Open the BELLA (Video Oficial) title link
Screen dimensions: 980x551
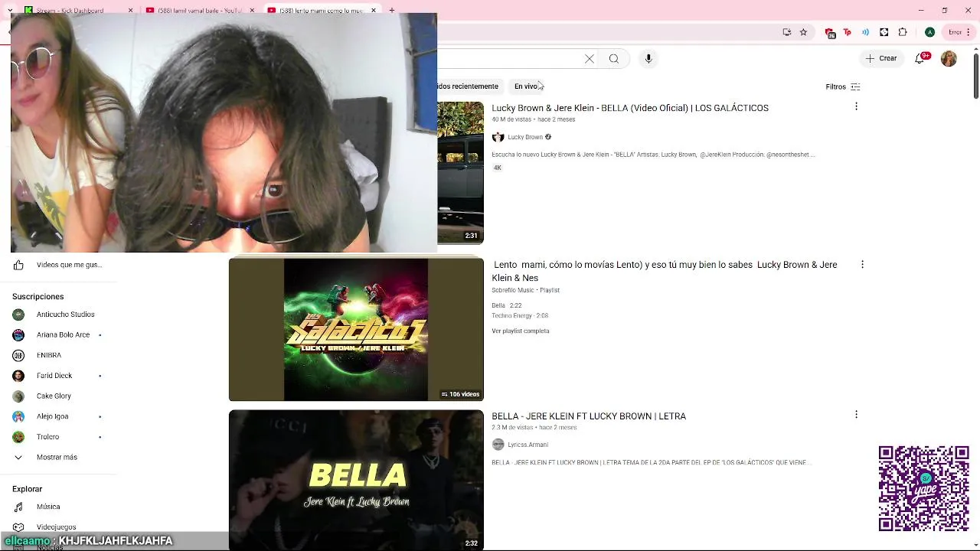coord(630,108)
